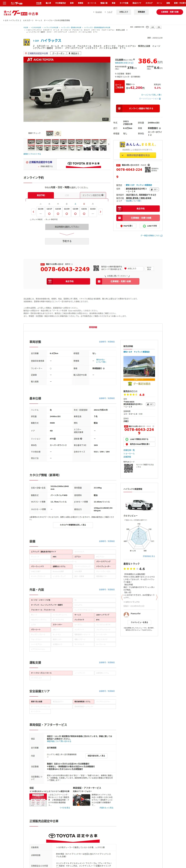
Task: Select 12/17 reservation slot circle
Action: pyautogui.click(x=49, y=214)
